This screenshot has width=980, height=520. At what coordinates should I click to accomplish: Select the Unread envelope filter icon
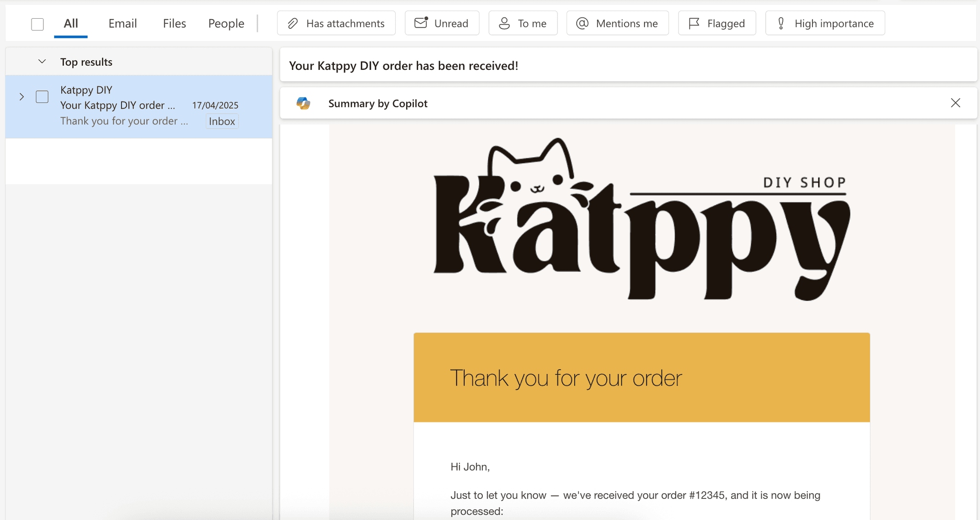(421, 23)
